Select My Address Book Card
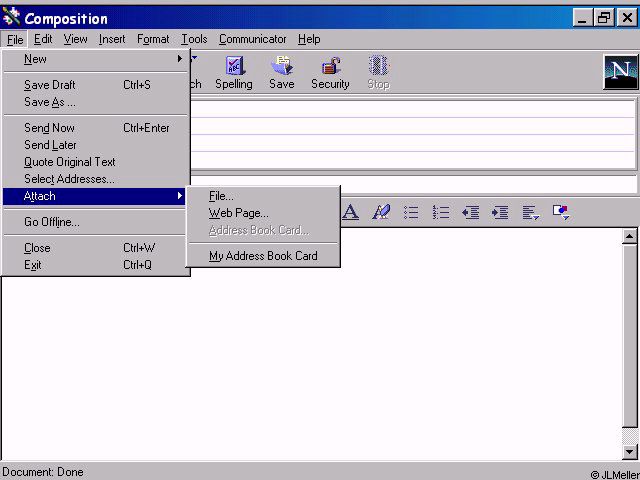Screen dimensions: 640x480 click(x=263, y=256)
